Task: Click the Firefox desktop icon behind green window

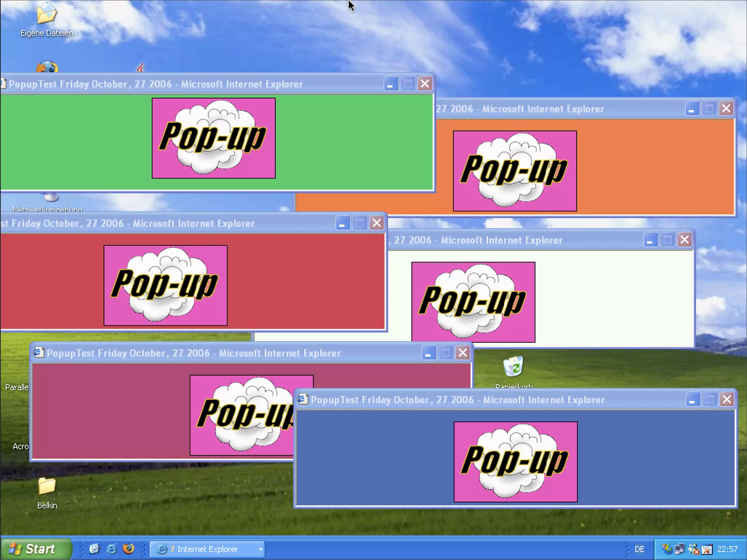Action: pyautogui.click(x=47, y=67)
